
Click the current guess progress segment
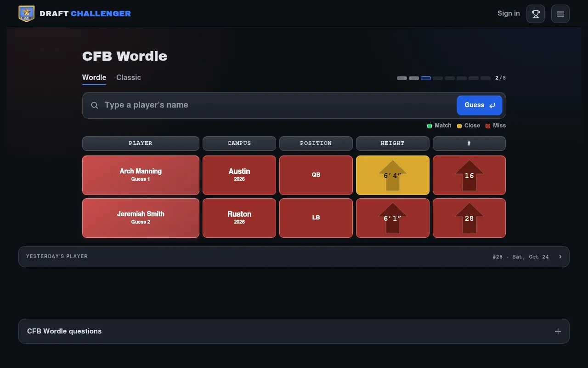pyautogui.click(x=426, y=78)
